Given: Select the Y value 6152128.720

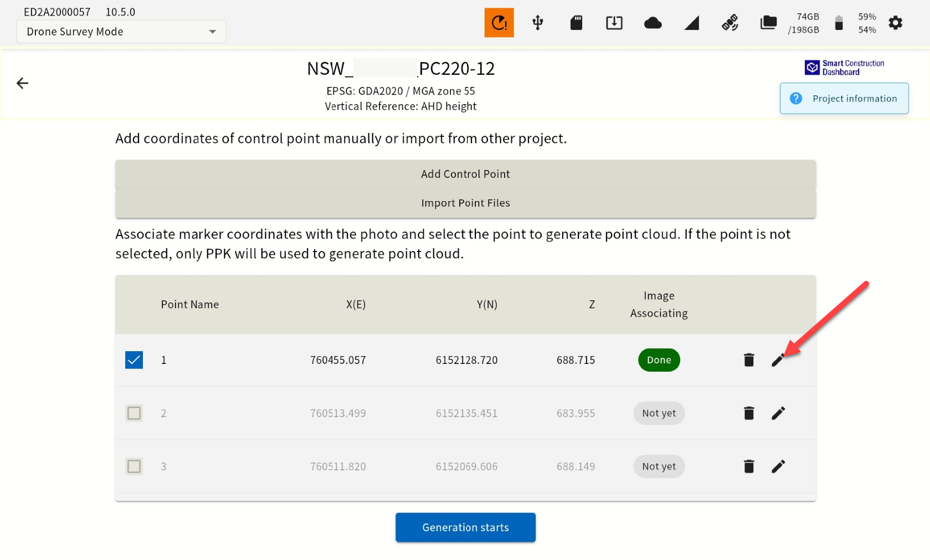Looking at the screenshot, I should 467,360.
